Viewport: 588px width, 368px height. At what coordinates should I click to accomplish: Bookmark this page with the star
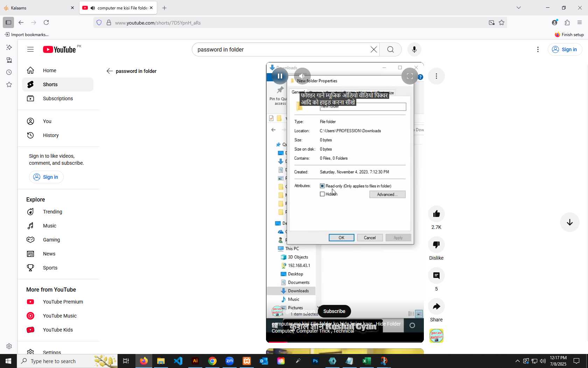coord(502,22)
